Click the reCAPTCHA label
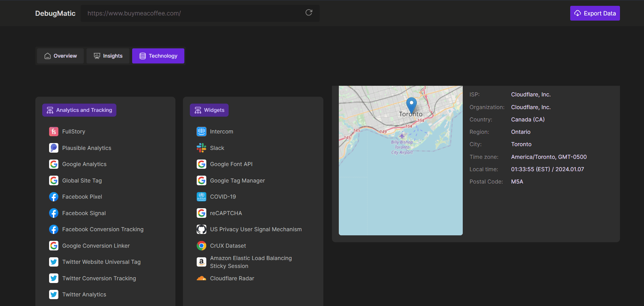 pyautogui.click(x=226, y=213)
